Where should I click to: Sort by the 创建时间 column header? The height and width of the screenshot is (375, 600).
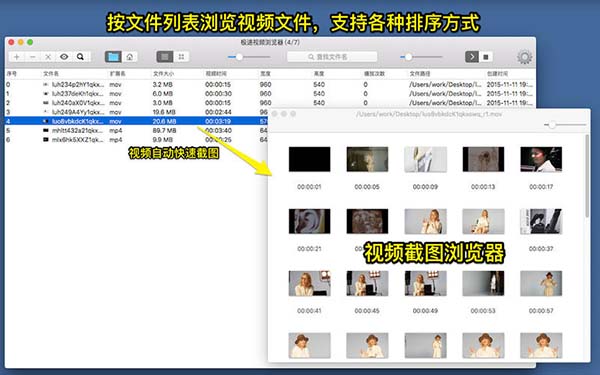[x=497, y=73]
